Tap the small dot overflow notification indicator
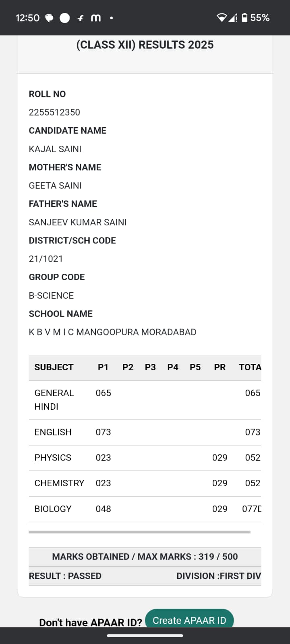Viewport: 290px width, 644px height. [x=111, y=18]
